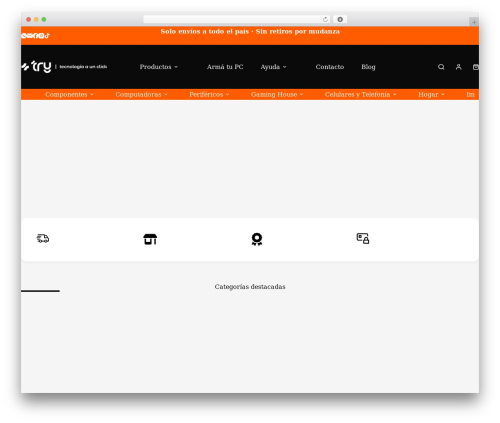The image size is (500, 423).
Task: Expand the Gaming House category dropdown
Action: [277, 95]
